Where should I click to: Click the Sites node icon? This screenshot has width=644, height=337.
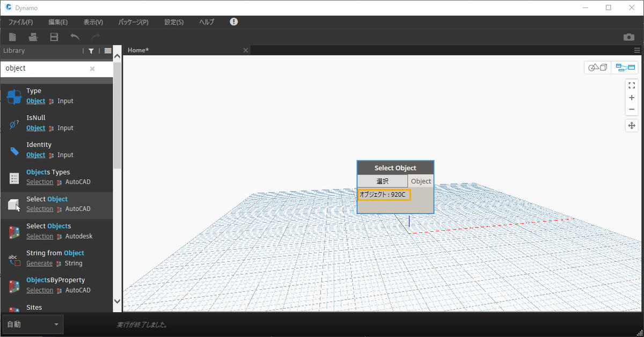[x=14, y=309]
